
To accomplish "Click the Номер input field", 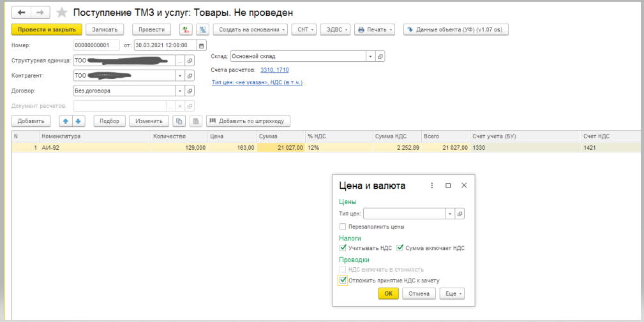I will (x=96, y=45).
